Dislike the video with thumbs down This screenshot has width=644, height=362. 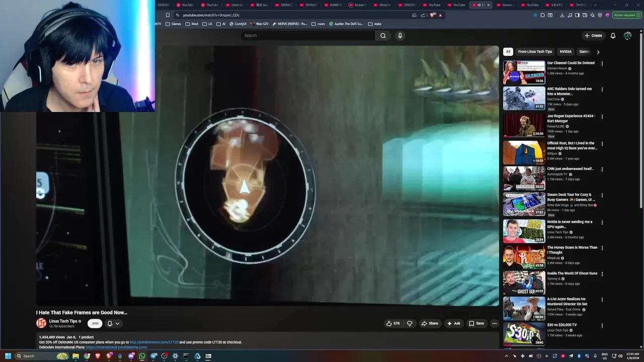(410, 323)
